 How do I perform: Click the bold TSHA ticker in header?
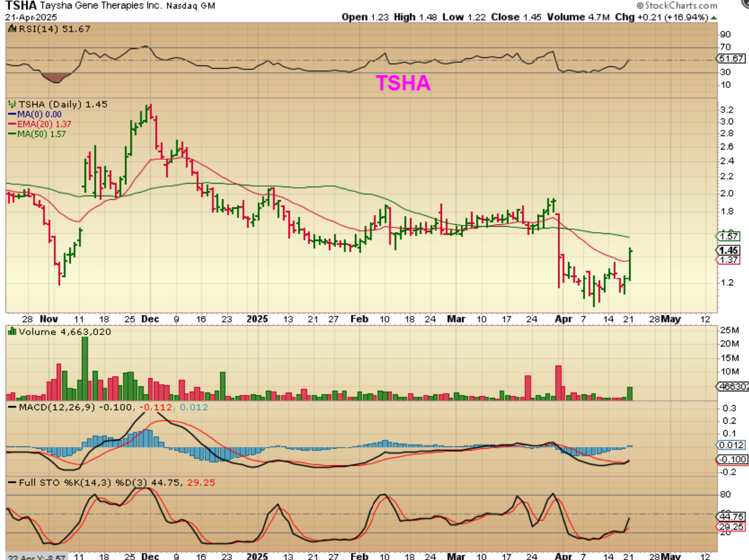[20, 6]
